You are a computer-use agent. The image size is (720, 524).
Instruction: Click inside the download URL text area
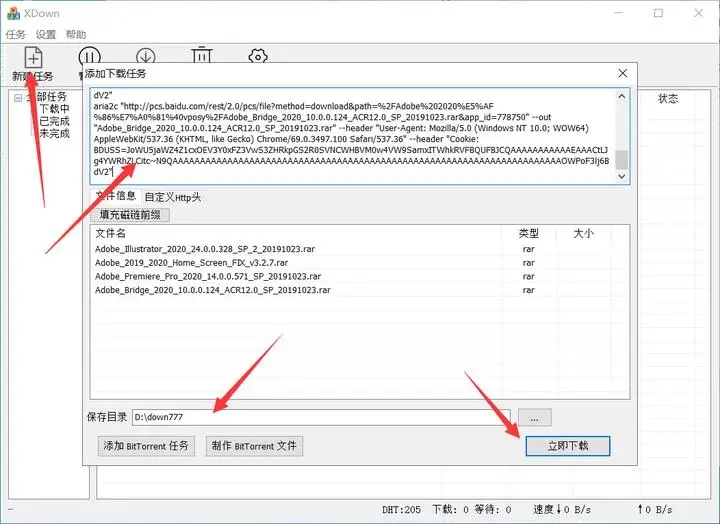(352, 136)
